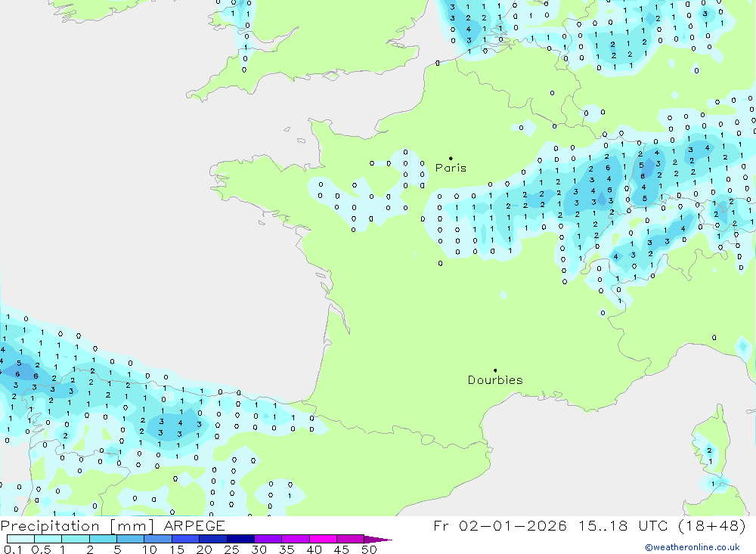
Task: Click the Precipitation [mm] ARPEGE title
Action: [x=113, y=525]
